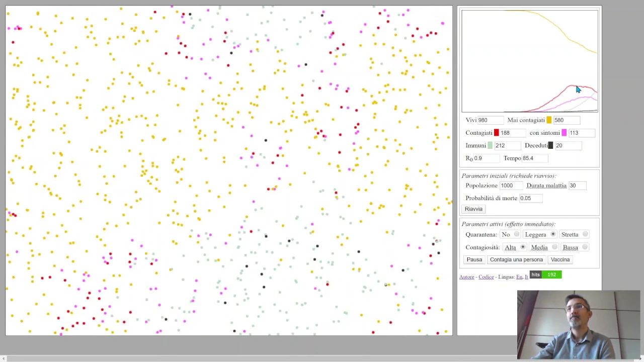Click 'Parametri attivi (effetto immediato)' heading
Viewport: 644px width, 362px height.
(x=509, y=224)
